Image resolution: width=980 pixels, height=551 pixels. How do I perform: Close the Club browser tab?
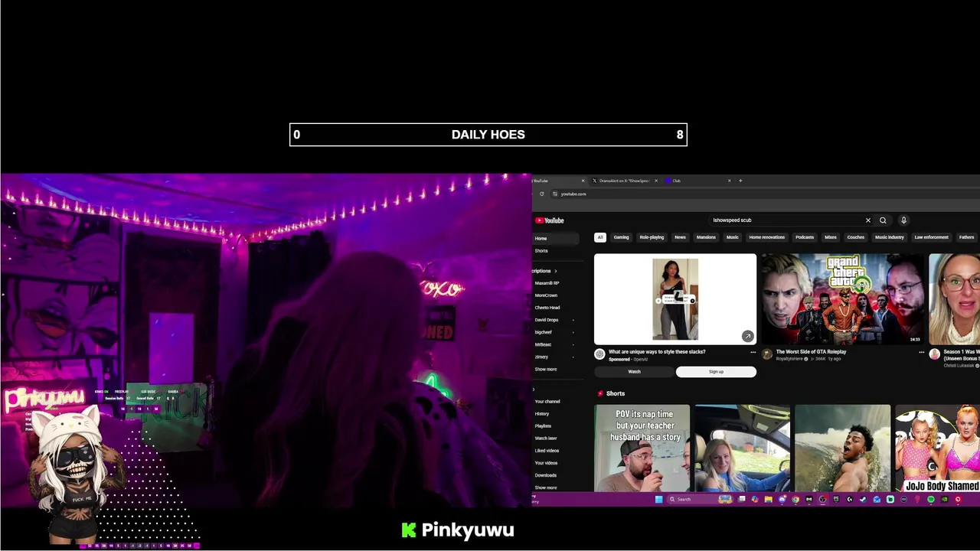point(729,181)
